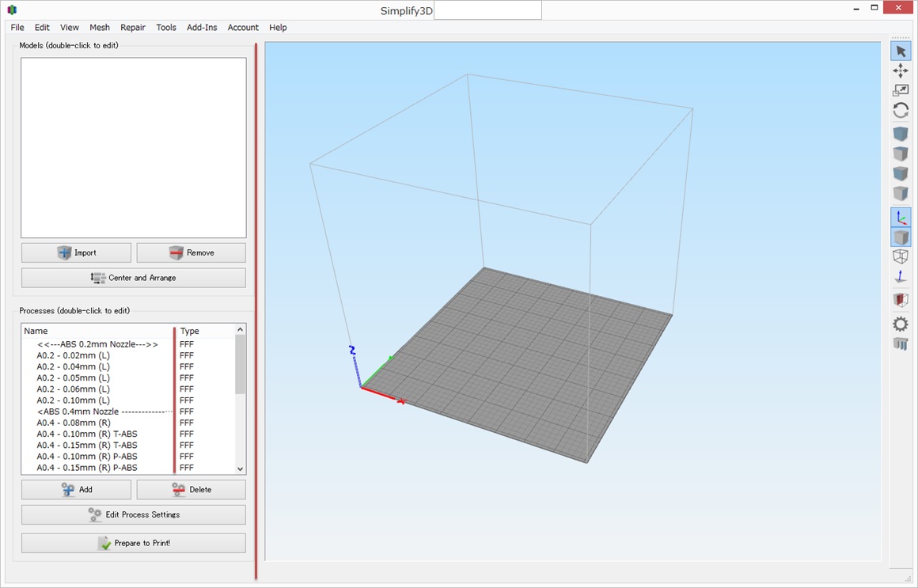Toggle point normals display
The width and height of the screenshot is (918, 588).
(901, 276)
